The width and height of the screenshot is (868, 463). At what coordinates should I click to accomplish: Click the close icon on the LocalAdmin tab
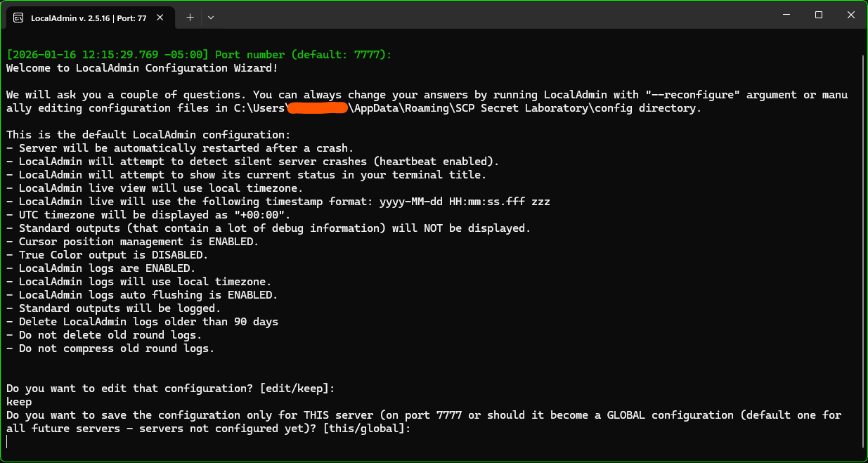pos(159,17)
